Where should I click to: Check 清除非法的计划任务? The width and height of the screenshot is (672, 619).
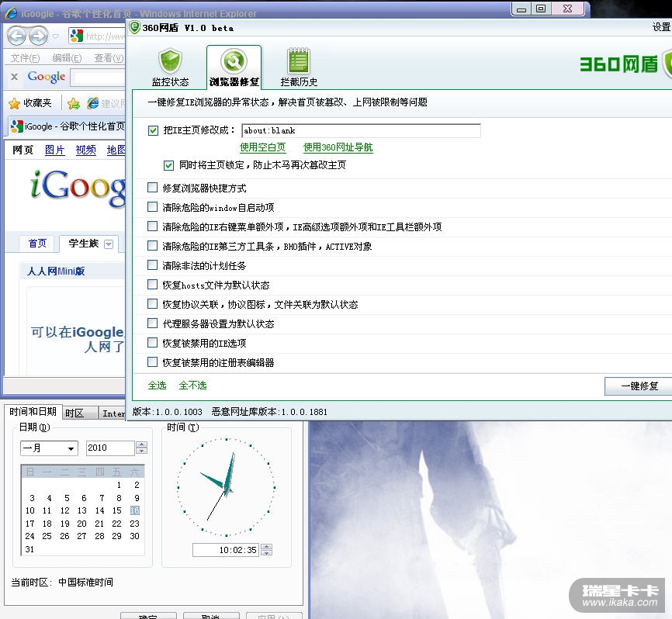[x=152, y=265]
